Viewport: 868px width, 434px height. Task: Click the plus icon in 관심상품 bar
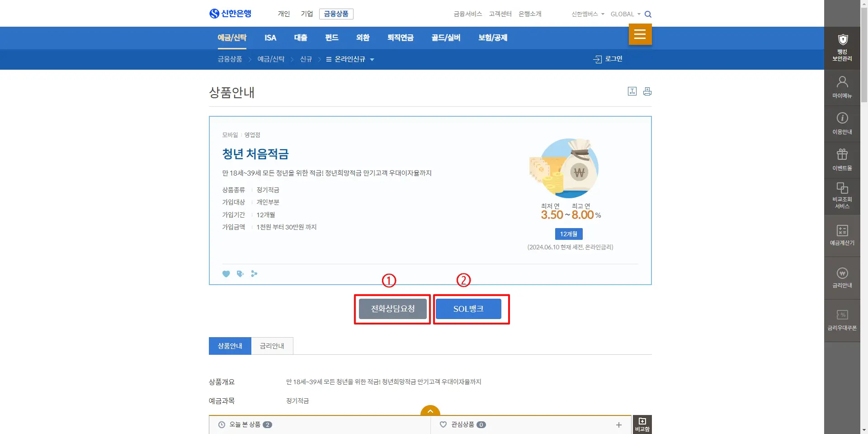619,425
